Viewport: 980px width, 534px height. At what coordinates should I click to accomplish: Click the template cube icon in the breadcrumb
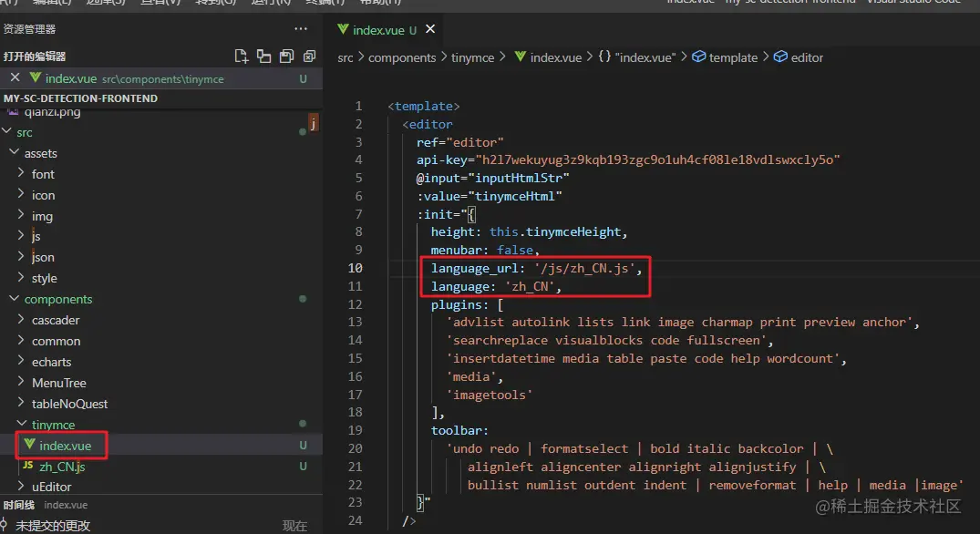click(698, 56)
